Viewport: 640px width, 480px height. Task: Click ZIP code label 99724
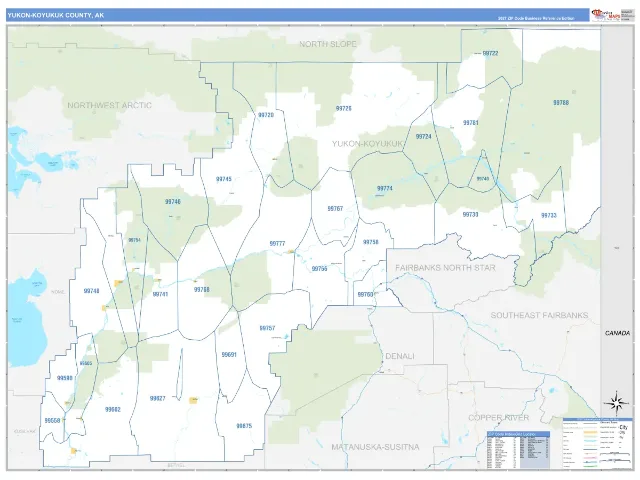click(x=423, y=136)
